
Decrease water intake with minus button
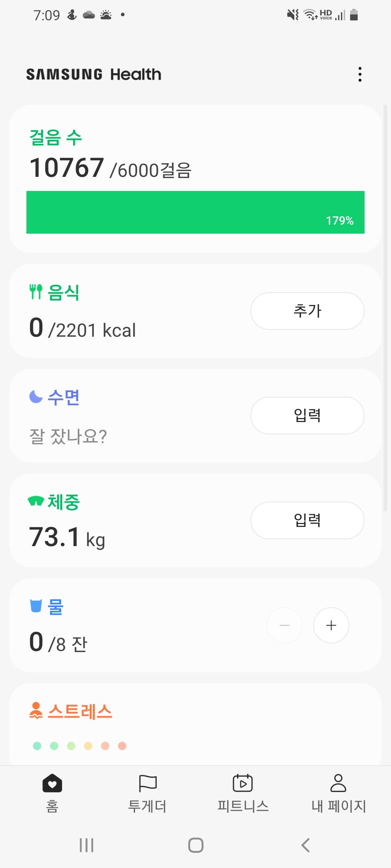(285, 625)
